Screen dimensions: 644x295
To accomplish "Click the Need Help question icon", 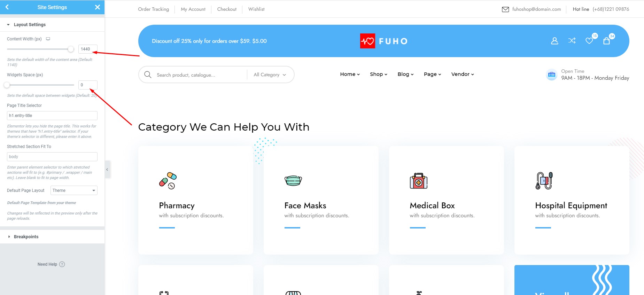I will (62, 264).
